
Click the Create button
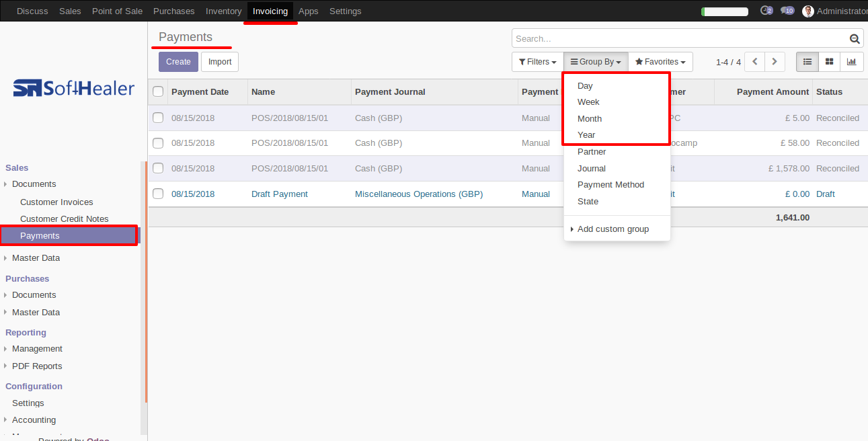(178, 62)
